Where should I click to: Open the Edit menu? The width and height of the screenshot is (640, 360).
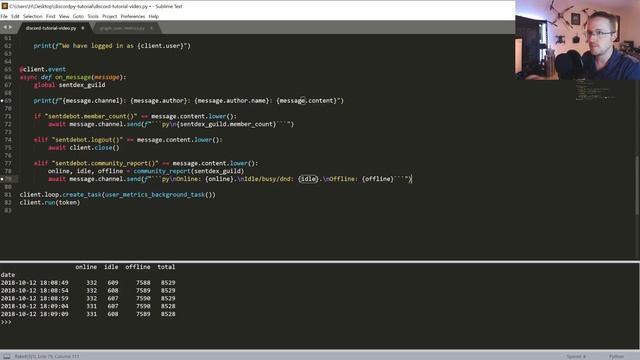coord(15,16)
